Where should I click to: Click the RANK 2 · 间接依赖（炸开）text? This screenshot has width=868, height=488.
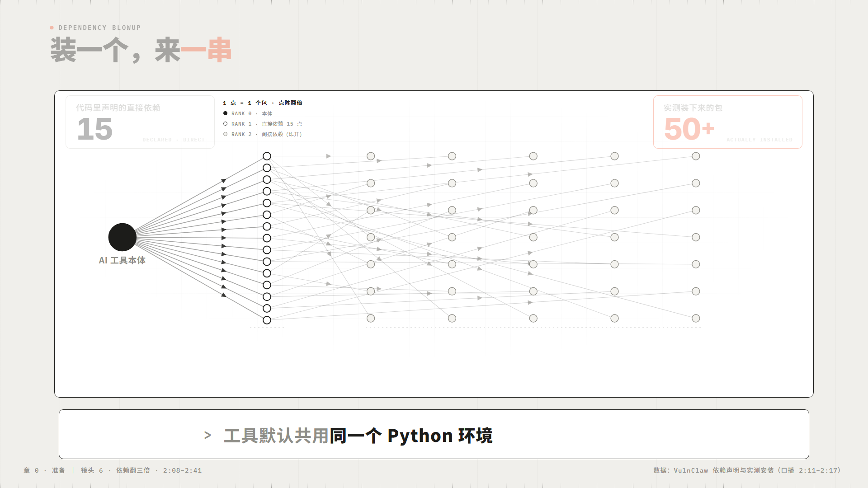coord(267,134)
